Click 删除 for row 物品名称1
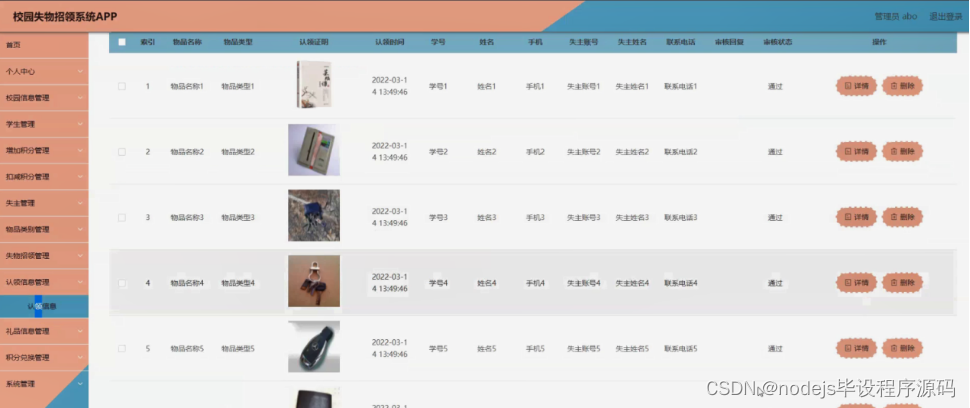The image size is (970, 408). point(903,87)
